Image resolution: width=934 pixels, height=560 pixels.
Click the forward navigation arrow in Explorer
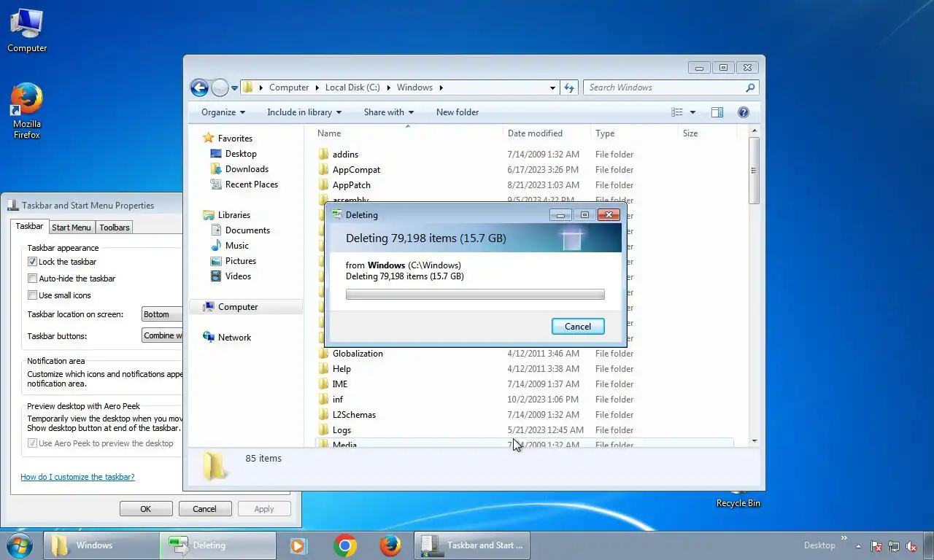click(220, 87)
